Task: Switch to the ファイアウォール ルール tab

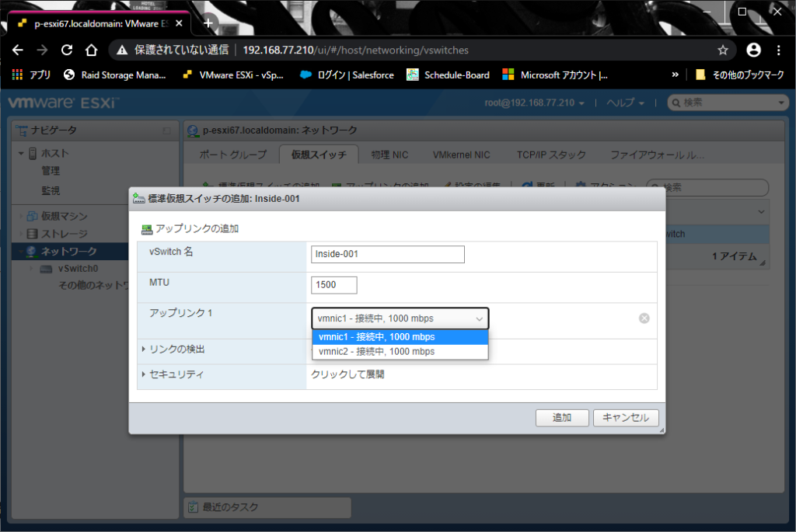Action: 657,155
